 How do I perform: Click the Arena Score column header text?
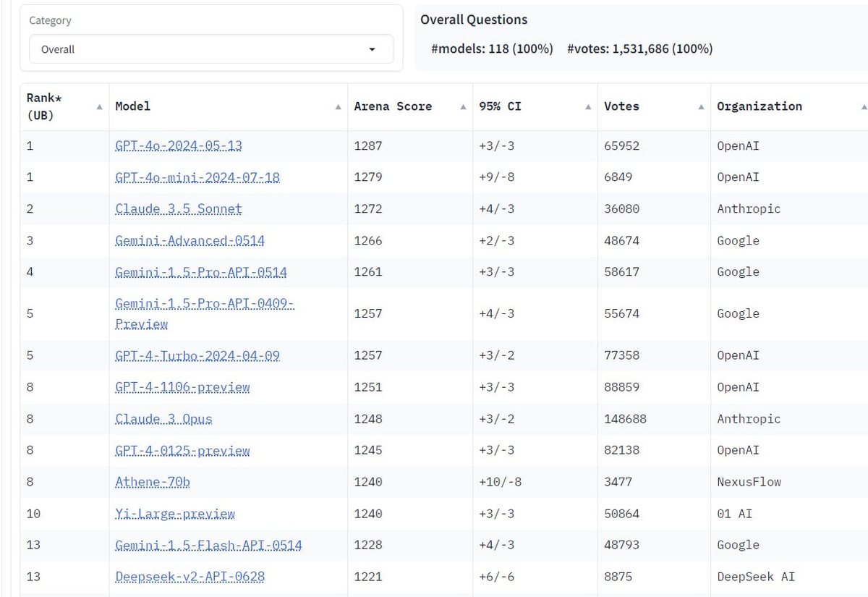[393, 106]
